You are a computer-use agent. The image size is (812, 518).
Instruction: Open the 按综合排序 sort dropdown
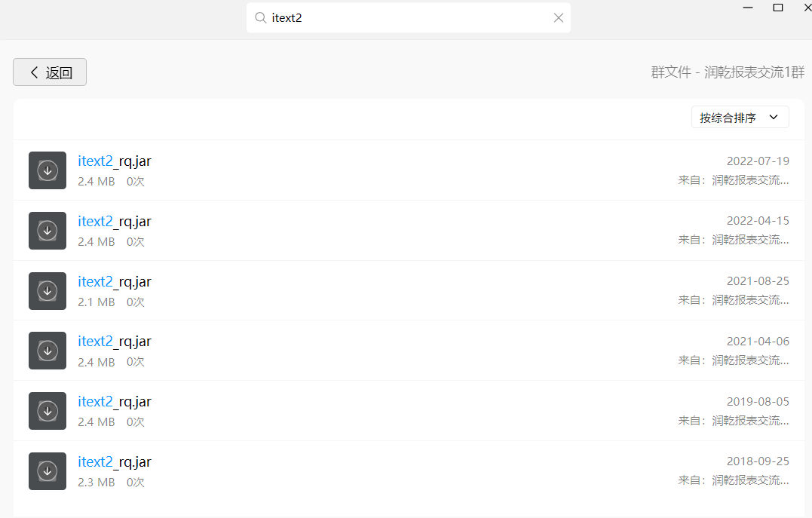[740, 118]
